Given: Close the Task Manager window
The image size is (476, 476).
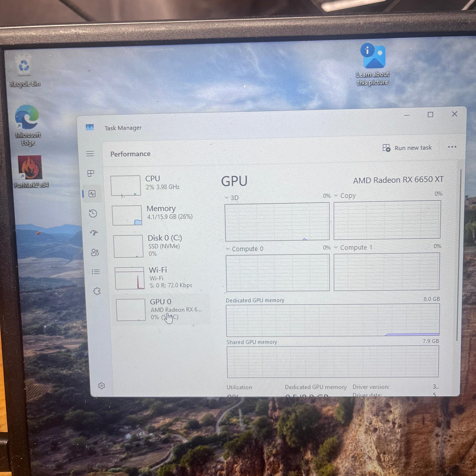Looking at the screenshot, I should (x=455, y=114).
